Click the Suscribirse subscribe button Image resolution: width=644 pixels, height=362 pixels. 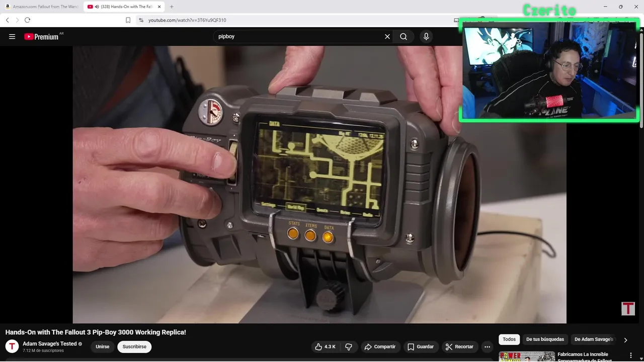(134, 347)
